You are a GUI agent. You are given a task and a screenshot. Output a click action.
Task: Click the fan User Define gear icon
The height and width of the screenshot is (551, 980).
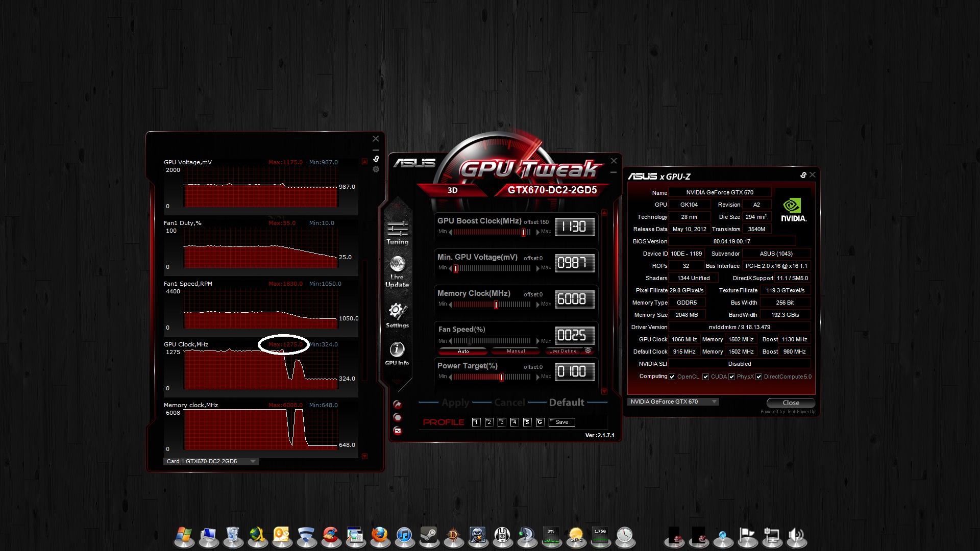588,350
